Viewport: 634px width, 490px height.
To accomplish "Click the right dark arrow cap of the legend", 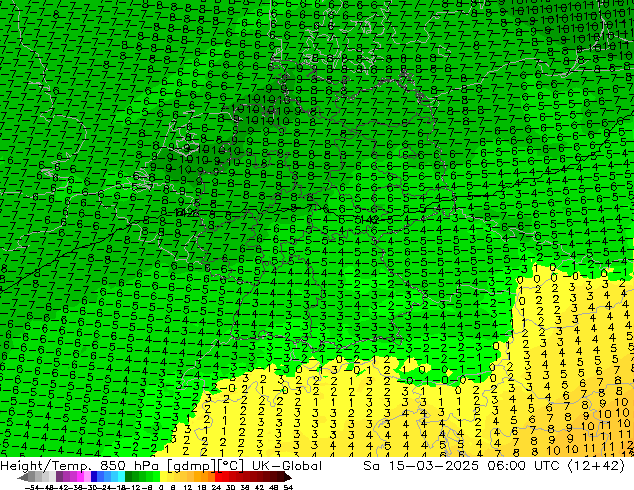I will click(288, 477).
